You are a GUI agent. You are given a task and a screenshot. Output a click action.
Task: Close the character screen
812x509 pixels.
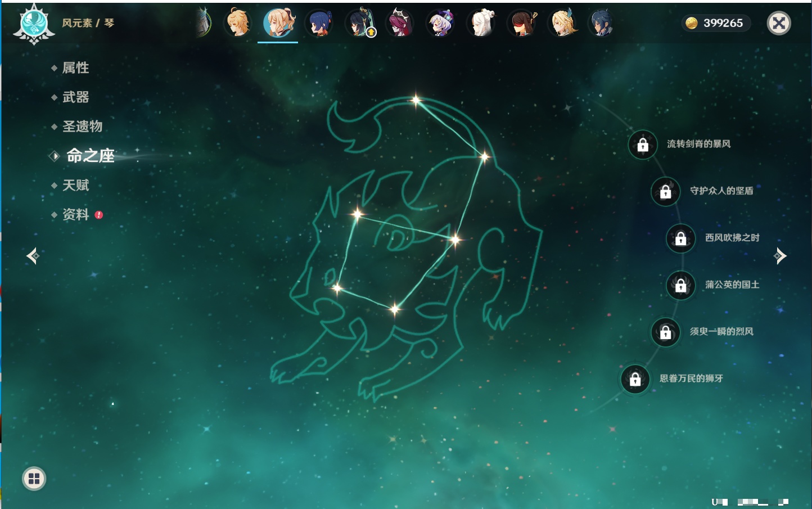[779, 23]
